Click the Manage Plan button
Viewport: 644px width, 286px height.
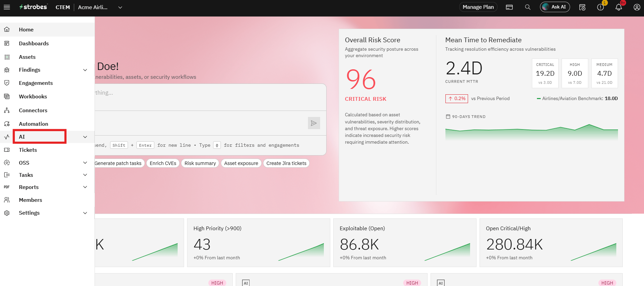tap(478, 7)
